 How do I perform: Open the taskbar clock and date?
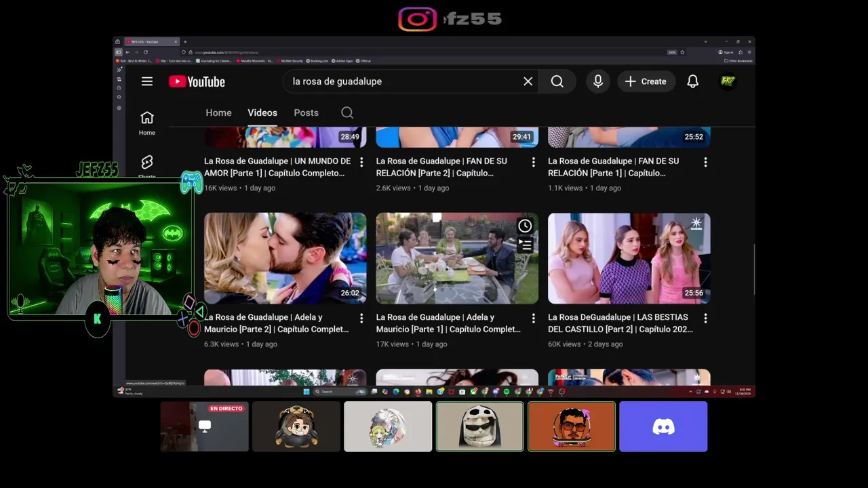pos(744,391)
